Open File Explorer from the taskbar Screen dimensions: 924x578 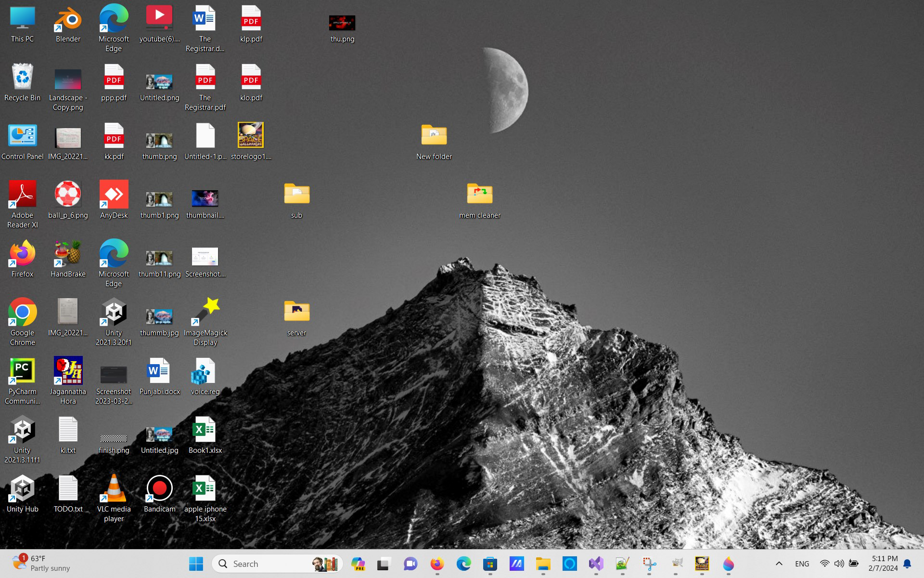coord(543,564)
